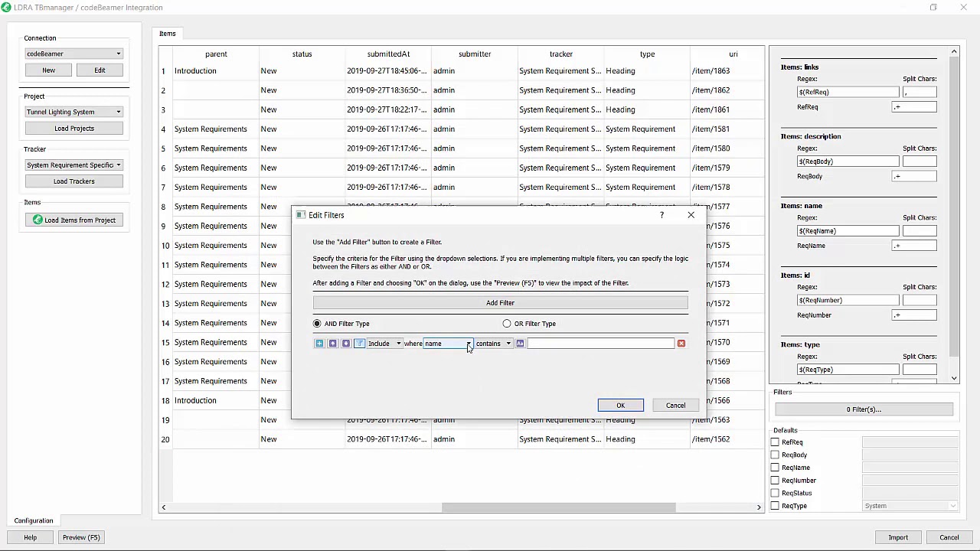
Task: Toggle the Aa case sensitivity icon
Action: coord(520,344)
